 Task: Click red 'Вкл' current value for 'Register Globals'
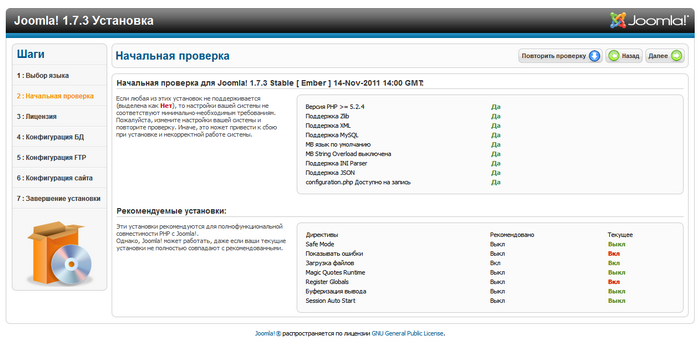click(614, 282)
